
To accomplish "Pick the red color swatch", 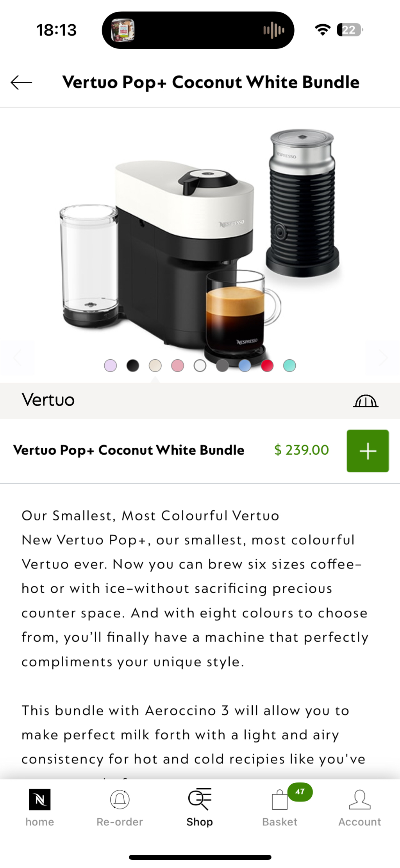I will [267, 366].
